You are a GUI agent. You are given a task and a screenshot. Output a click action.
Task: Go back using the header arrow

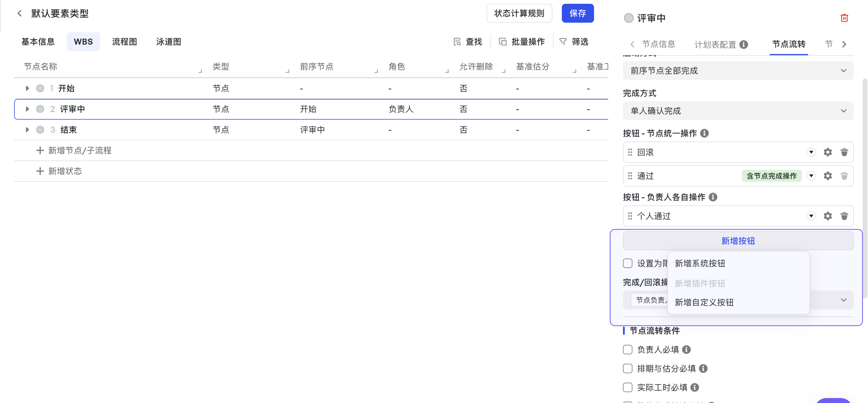coord(19,14)
